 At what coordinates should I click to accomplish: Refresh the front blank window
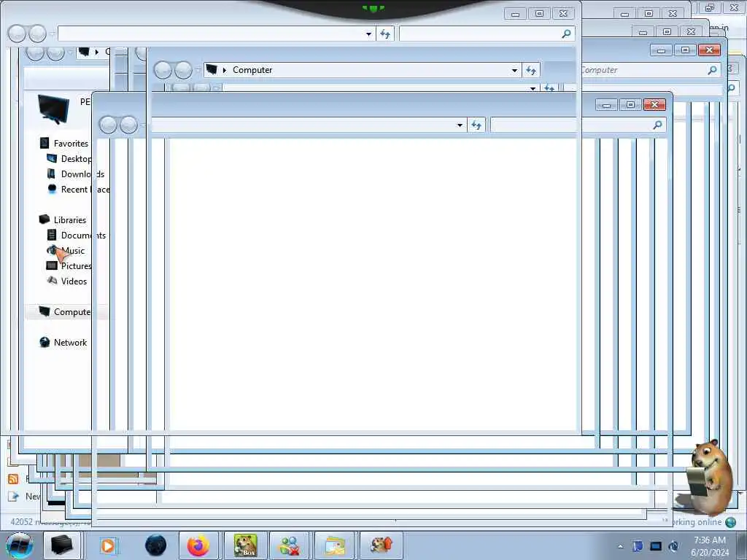point(476,125)
